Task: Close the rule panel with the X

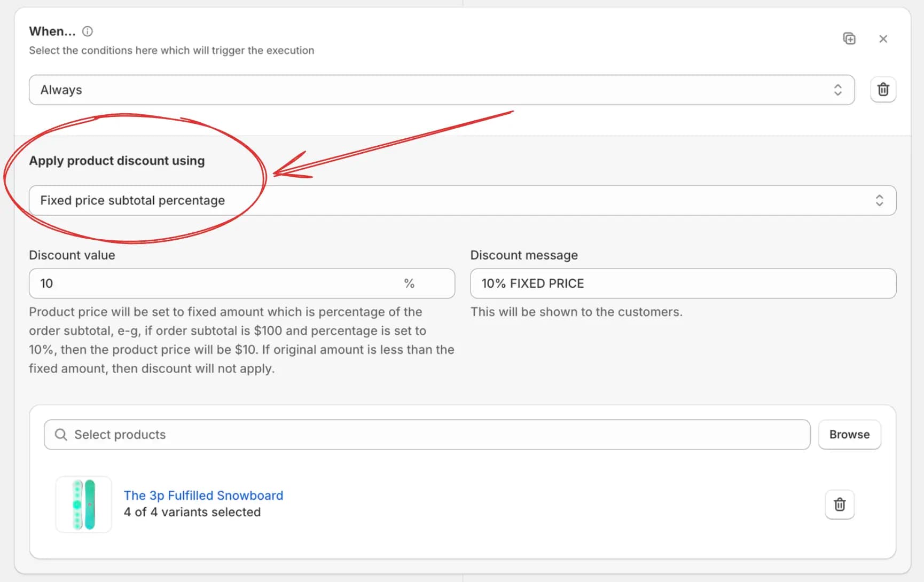Action: click(x=883, y=38)
